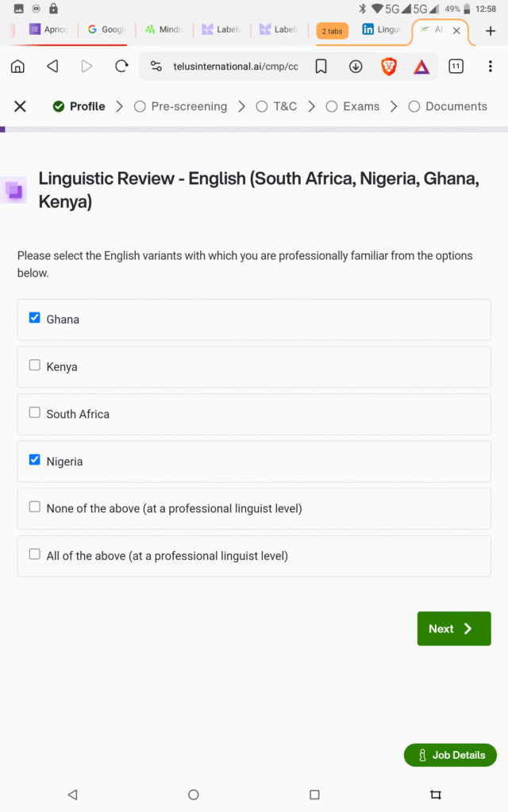Tap the URL address bar
Screen dimensions: 508x812
pyautogui.click(x=234, y=67)
